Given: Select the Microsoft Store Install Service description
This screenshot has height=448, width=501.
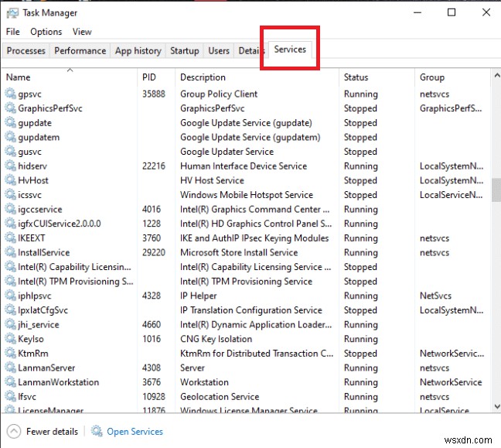Looking at the screenshot, I should [x=239, y=252].
